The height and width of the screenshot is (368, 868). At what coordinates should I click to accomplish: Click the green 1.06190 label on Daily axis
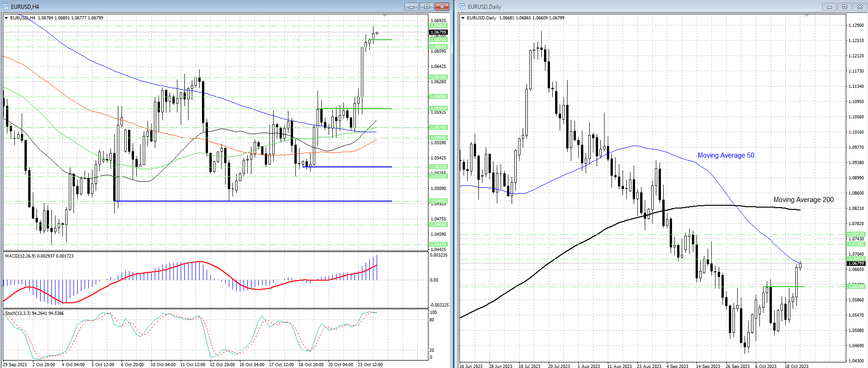(856, 287)
